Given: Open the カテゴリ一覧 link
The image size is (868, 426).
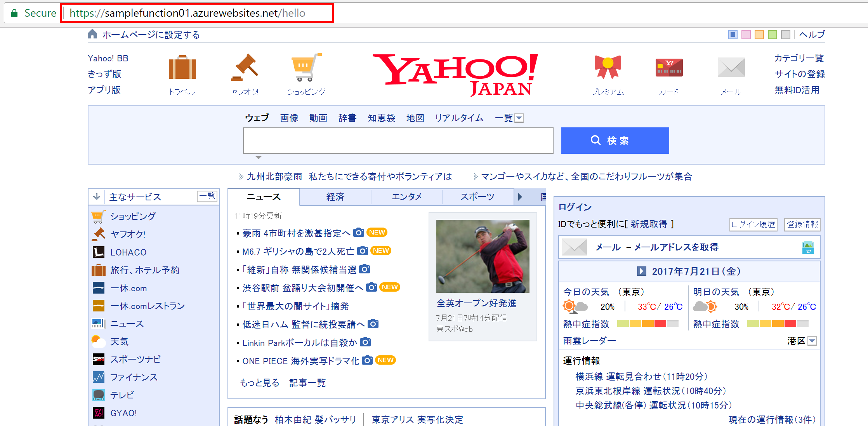Looking at the screenshot, I should coord(799,58).
